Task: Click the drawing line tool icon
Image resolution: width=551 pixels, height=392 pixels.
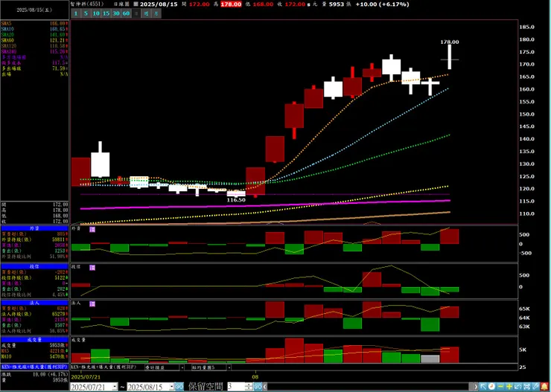Action: click(535, 387)
